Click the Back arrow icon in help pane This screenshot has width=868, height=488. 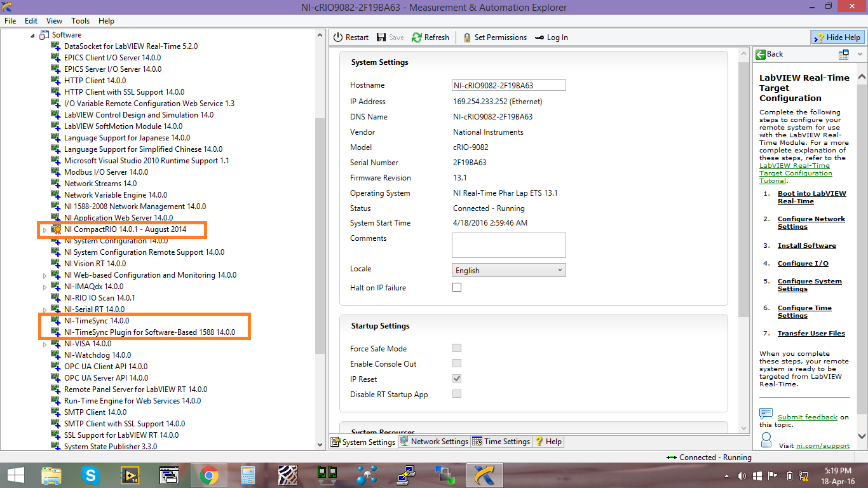coord(761,54)
